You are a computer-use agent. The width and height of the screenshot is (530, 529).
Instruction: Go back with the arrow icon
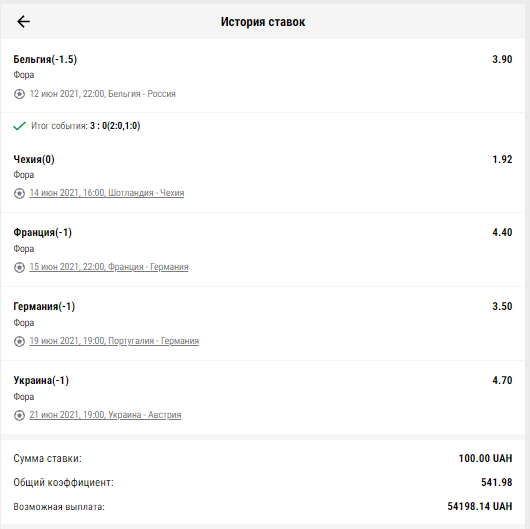tap(23, 22)
